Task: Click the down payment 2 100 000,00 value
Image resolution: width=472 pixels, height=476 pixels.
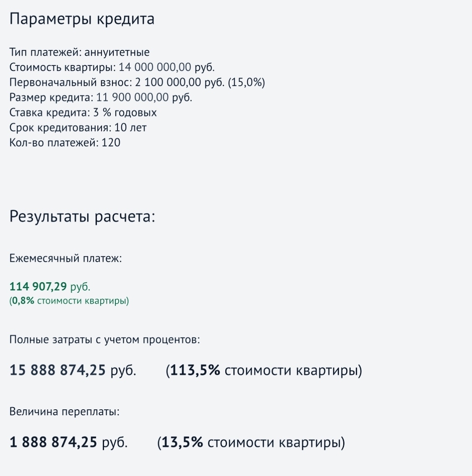Action: [x=168, y=82]
